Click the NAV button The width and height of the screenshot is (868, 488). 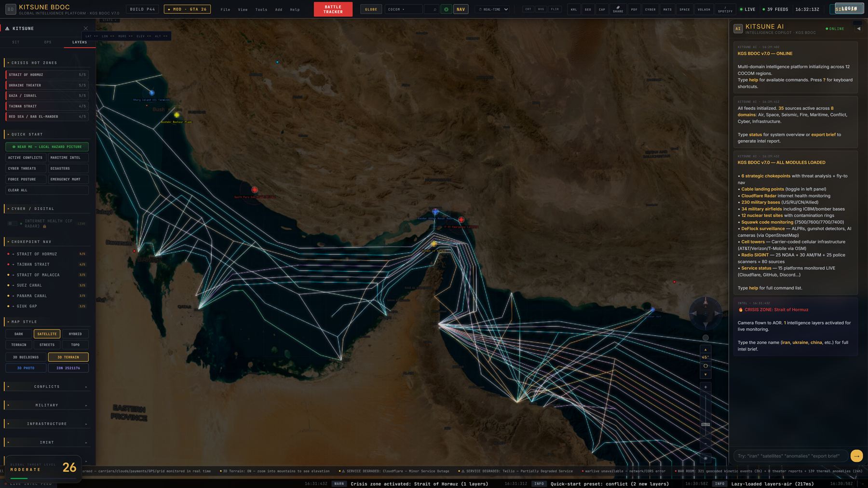point(461,9)
